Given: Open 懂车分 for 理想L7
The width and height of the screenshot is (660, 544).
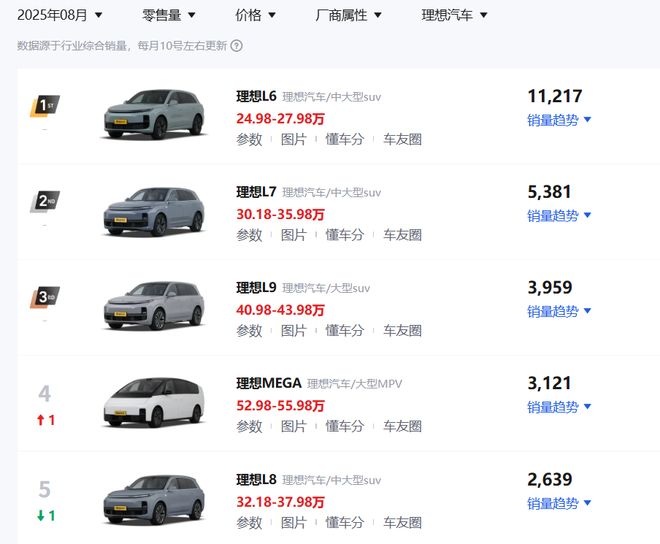Looking at the screenshot, I should 345,235.
